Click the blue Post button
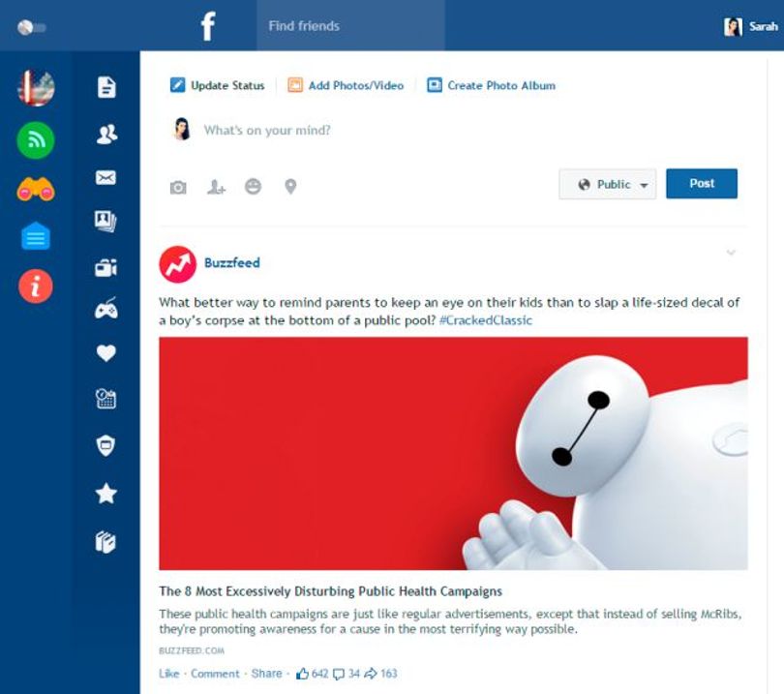 [x=702, y=184]
